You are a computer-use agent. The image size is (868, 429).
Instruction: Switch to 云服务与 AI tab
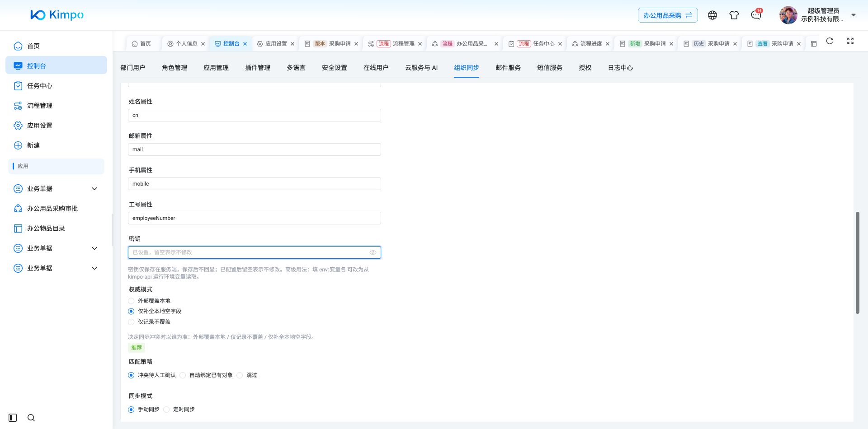[x=421, y=68]
